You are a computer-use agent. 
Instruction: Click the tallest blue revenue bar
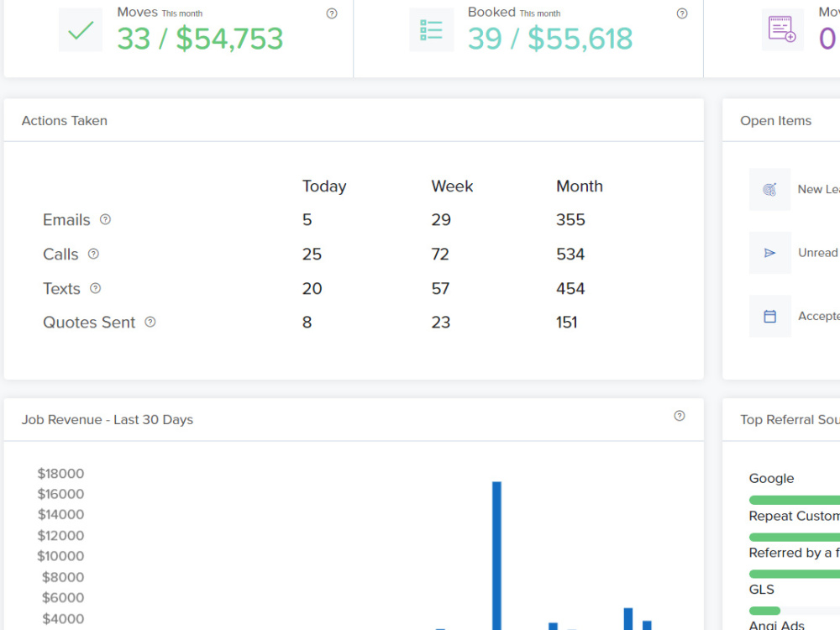(x=496, y=555)
